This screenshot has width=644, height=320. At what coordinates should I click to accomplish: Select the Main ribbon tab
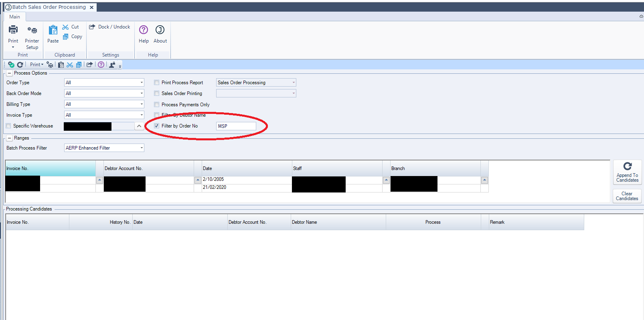tap(14, 17)
